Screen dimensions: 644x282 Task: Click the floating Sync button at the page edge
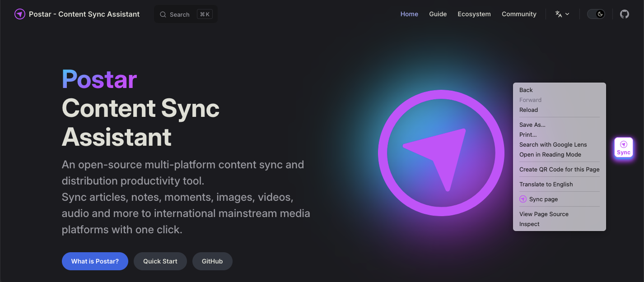click(x=623, y=148)
